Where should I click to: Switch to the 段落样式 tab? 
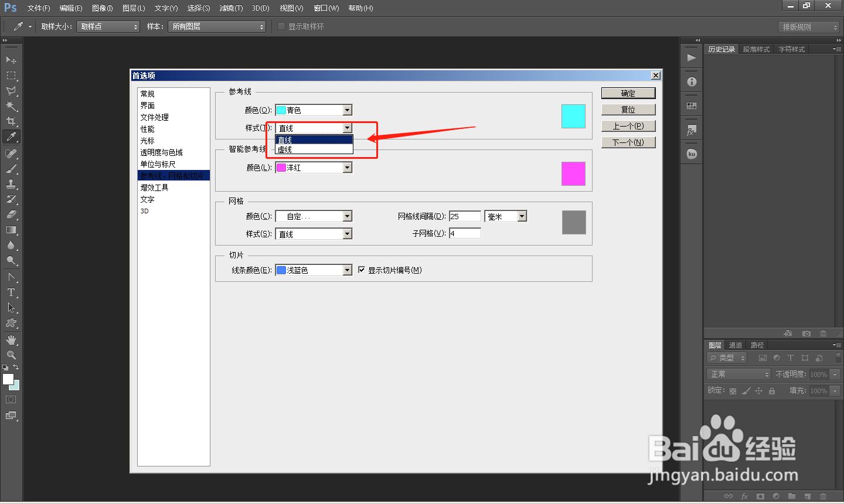[756, 49]
